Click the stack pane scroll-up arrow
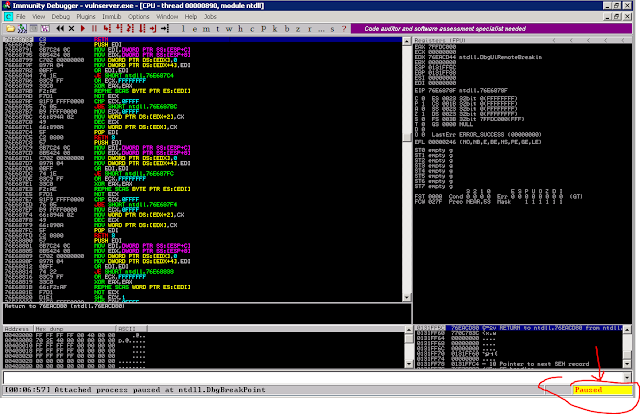Viewport: 640px width, 414px height. point(628,330)
